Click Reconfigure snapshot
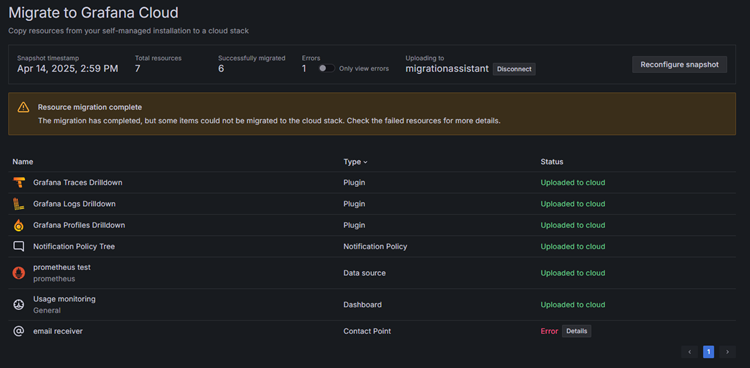 (679, 65)
